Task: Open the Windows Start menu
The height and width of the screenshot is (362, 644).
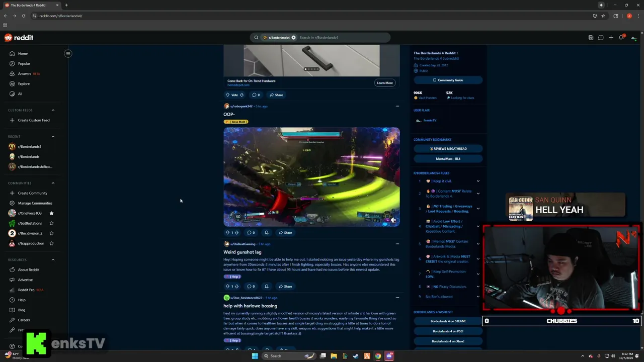Action: 255,356
